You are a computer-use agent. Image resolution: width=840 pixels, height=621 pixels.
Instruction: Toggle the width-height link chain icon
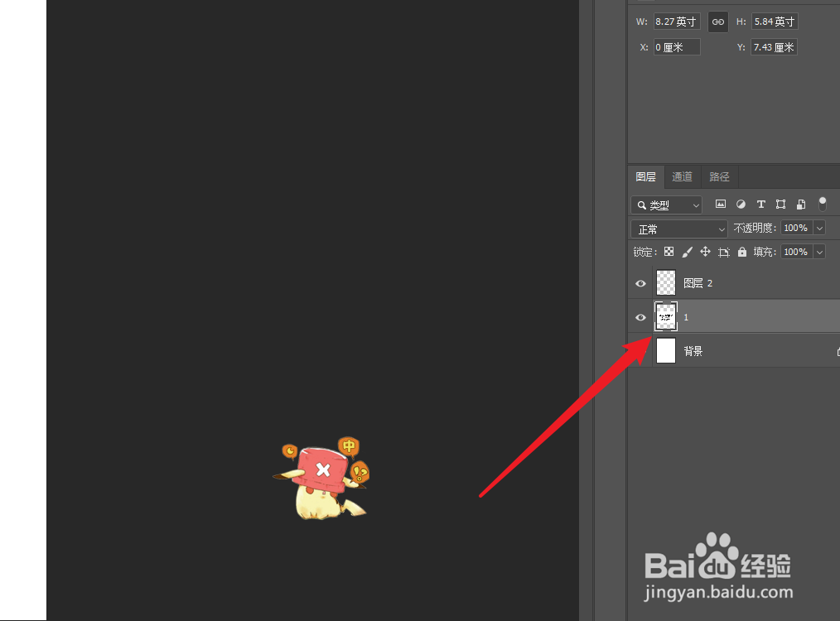pyautogui.click(x=718, y=22)
